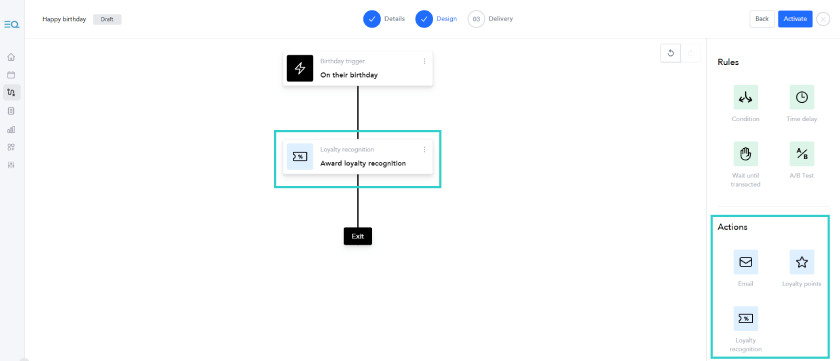The image size is (840, 361).
Task: Pick the A/B Test rule icon
Action: [802, 154]
